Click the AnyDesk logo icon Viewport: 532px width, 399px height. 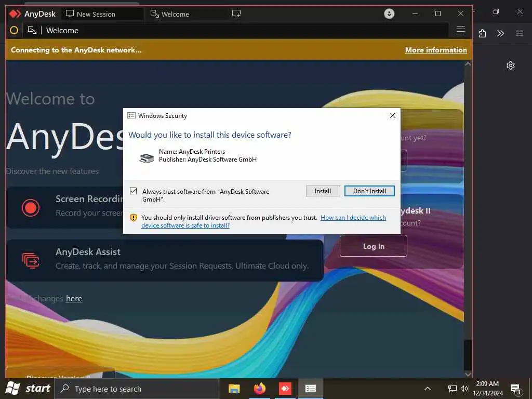(x=15, y=14)
